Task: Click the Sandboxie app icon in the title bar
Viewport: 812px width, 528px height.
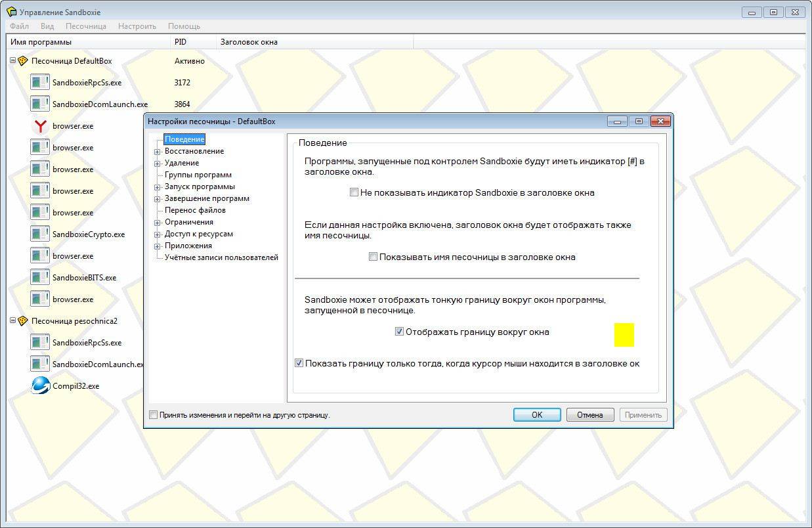Action: click(11, 12)
